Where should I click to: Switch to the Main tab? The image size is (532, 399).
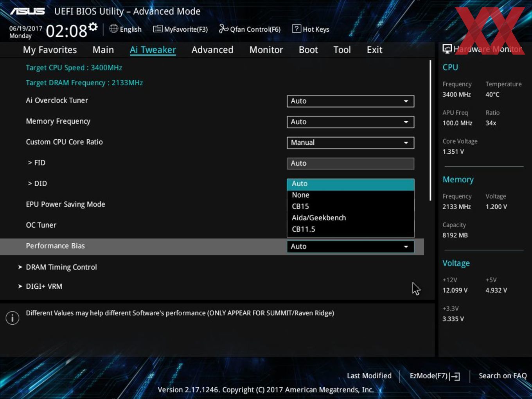tap(103, 50)
